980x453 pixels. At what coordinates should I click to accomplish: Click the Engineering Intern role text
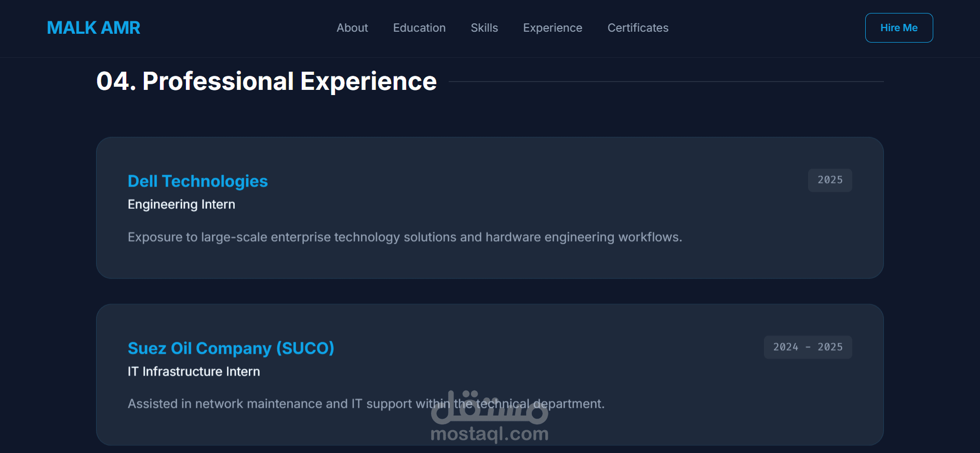181,205
